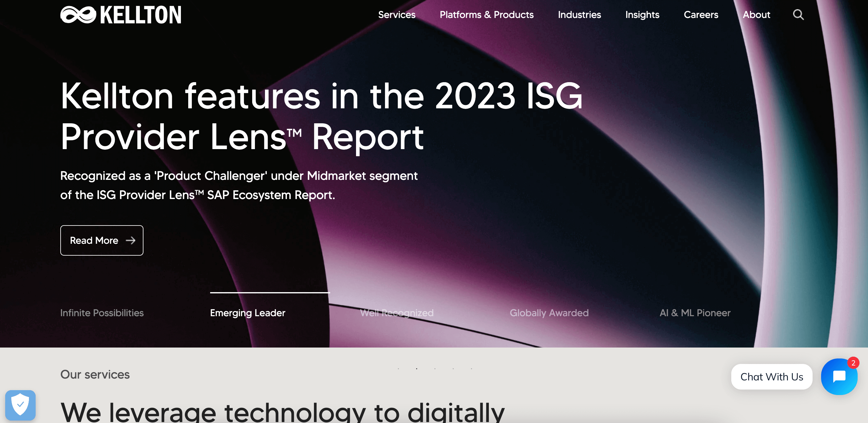Open the search magnifier icon
Image resolution: width=868 pixels, height=423 pixels.
tap(798, 15)
